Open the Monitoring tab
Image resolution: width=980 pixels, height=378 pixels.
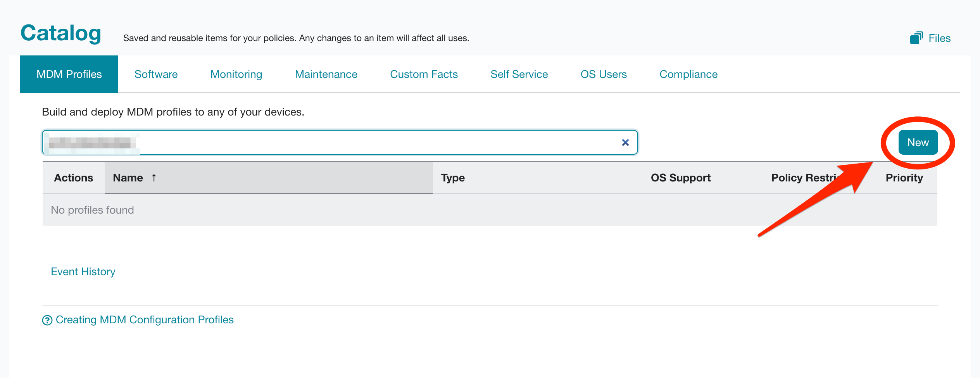(236, 74)
